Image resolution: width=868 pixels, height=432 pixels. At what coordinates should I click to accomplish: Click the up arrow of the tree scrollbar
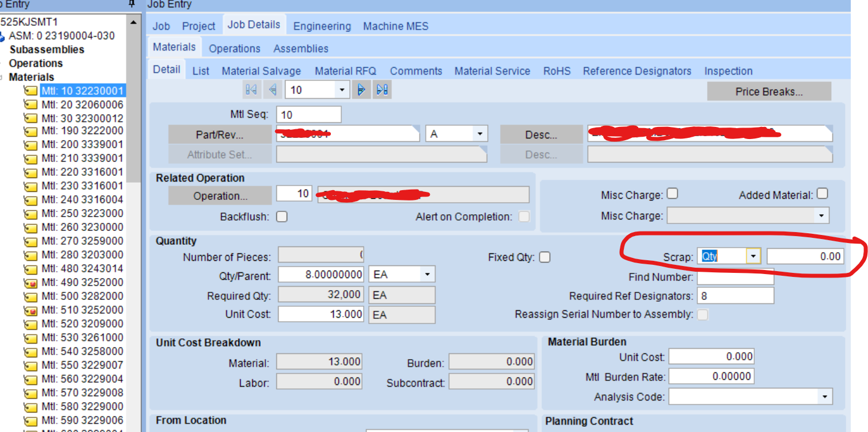pyautogui.click(x=134, y=22)
